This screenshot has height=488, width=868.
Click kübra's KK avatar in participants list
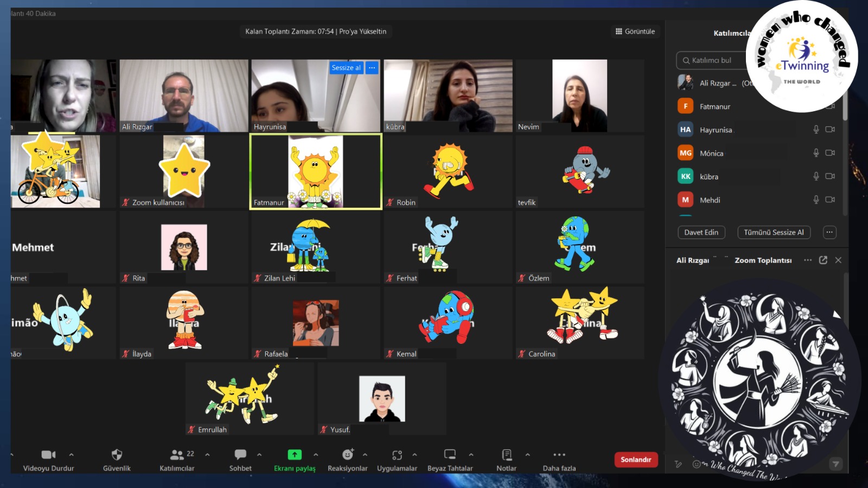pos(686,176)
